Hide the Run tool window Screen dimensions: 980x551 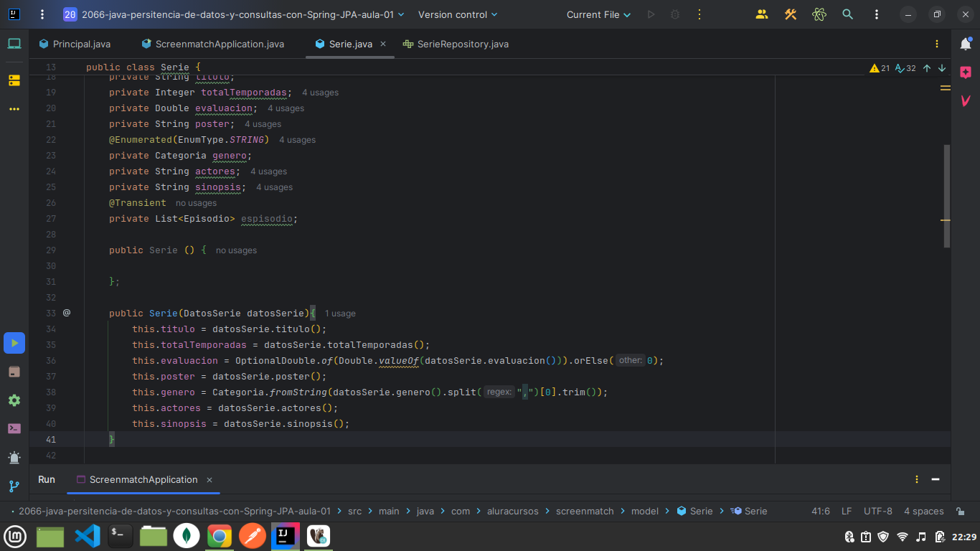click(x=936, y=479)
